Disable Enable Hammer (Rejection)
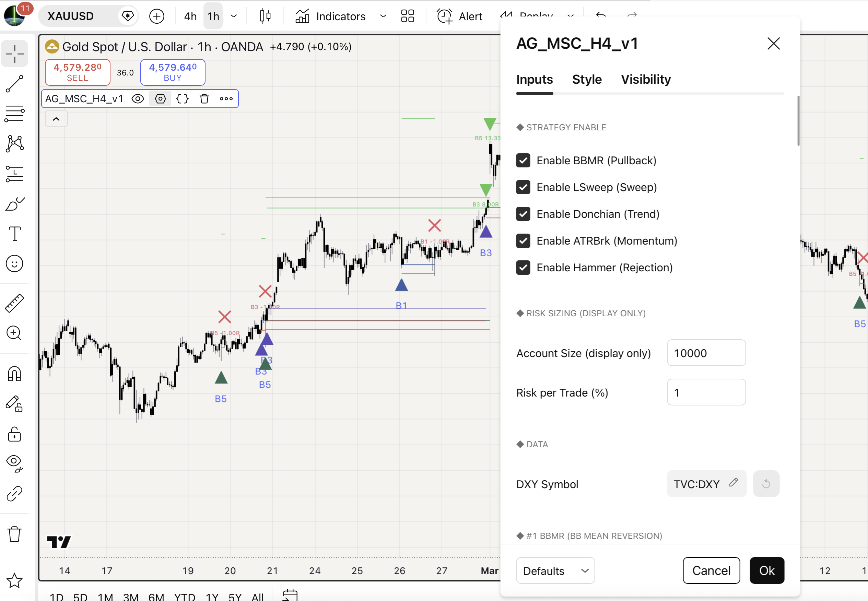 pos(523,267)
